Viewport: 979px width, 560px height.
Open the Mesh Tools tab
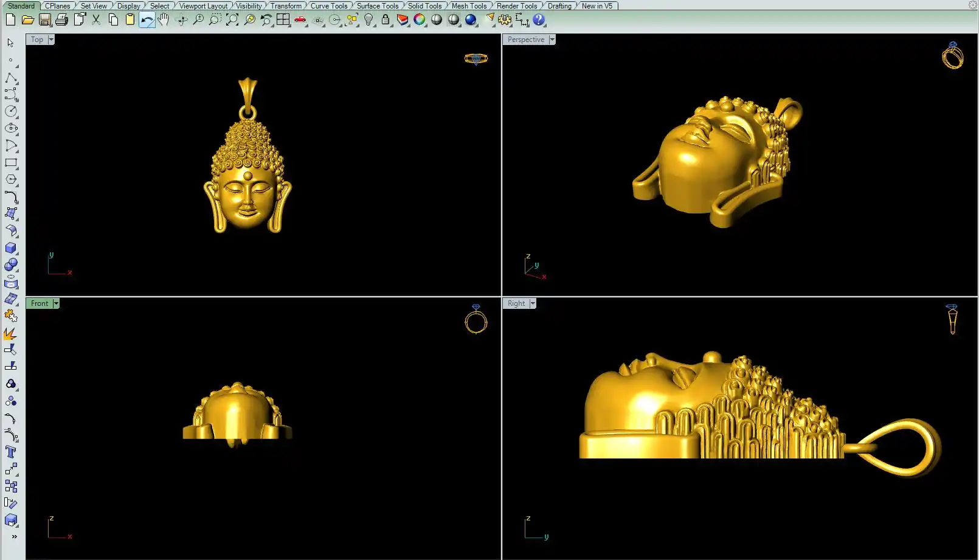click(x=468, y=6)
